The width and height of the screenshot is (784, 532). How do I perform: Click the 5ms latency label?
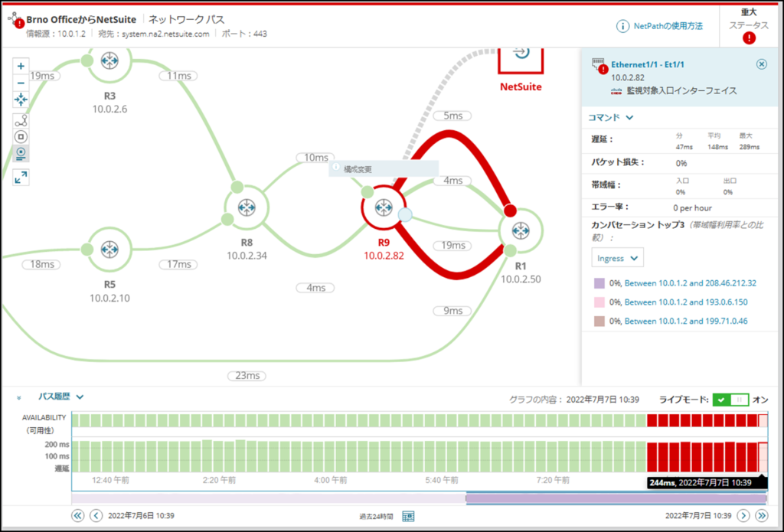coord(453,116)
